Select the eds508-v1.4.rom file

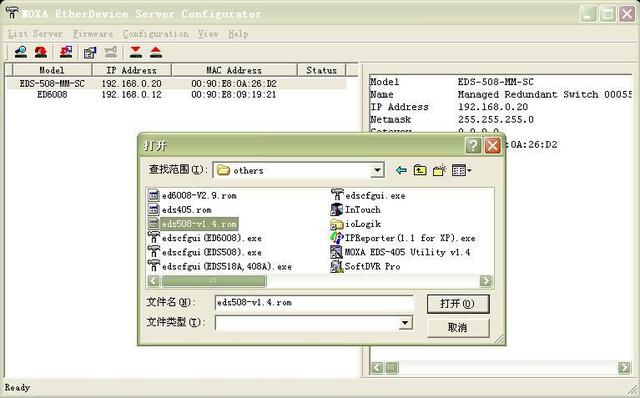pyautogui.click(x=193, y=224)
